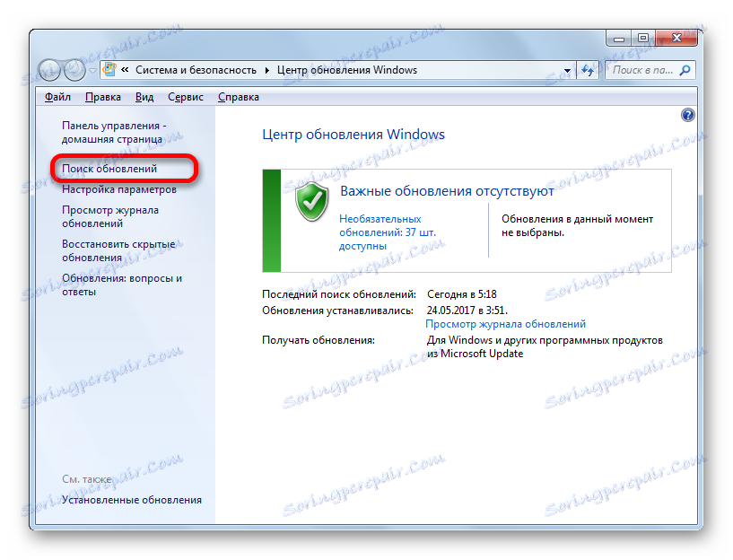Go to 'Панель управления - домашняя страница'
The image size is (733, 560).
click(x=114, y=132)
